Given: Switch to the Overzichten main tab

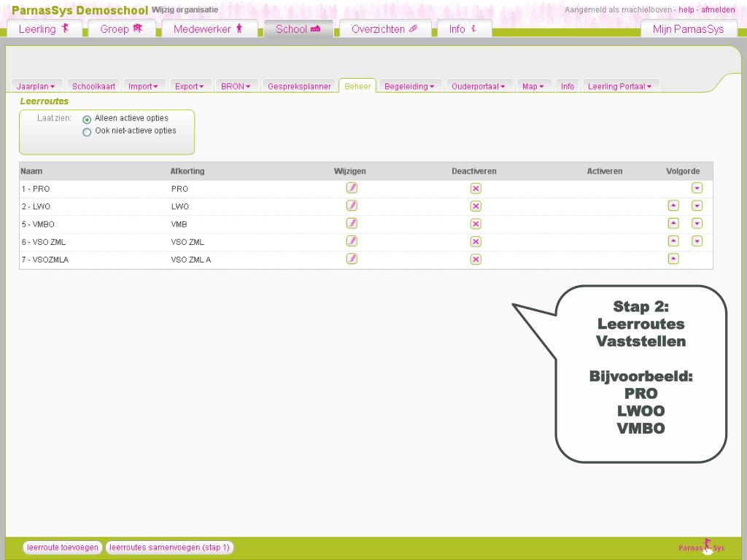Looking at the screenshot, I should point(385,28).
